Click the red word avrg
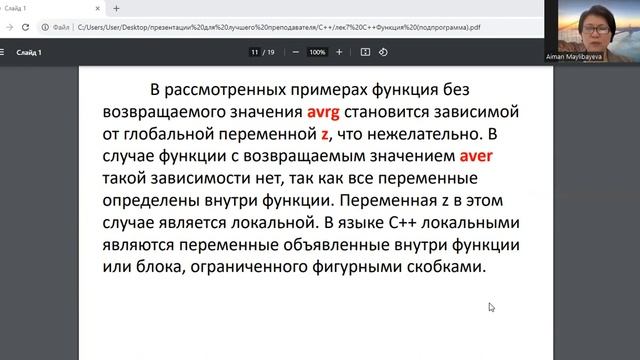 pyautogui.click(x=323, y=112)
